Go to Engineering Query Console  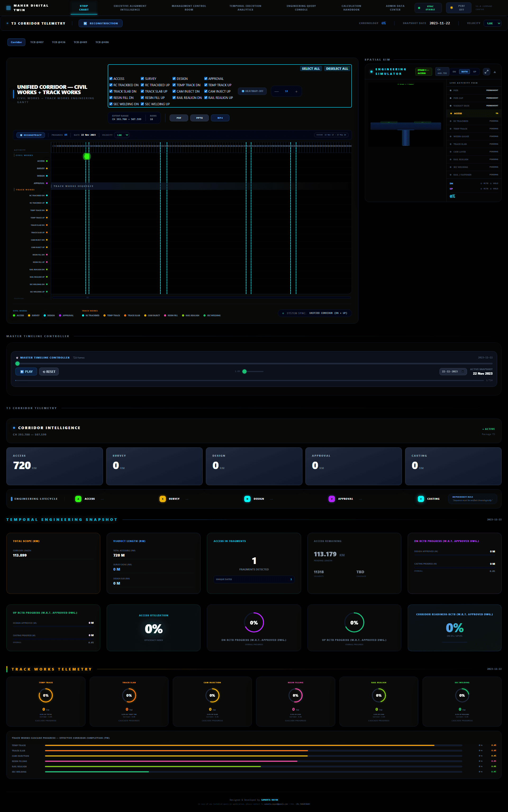tap(301, 8)
